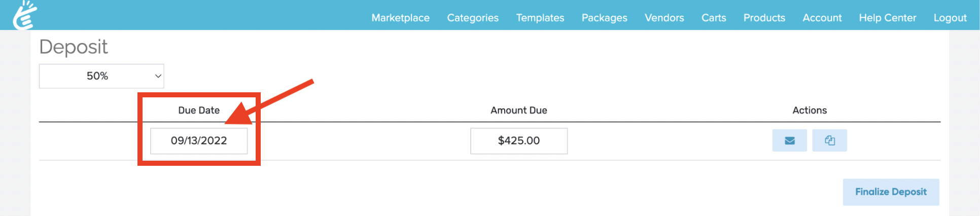Click the Amount Due field showing $425.00
Image resolution: width=980 pixels, height=216 pixels.
pos(518,141)
